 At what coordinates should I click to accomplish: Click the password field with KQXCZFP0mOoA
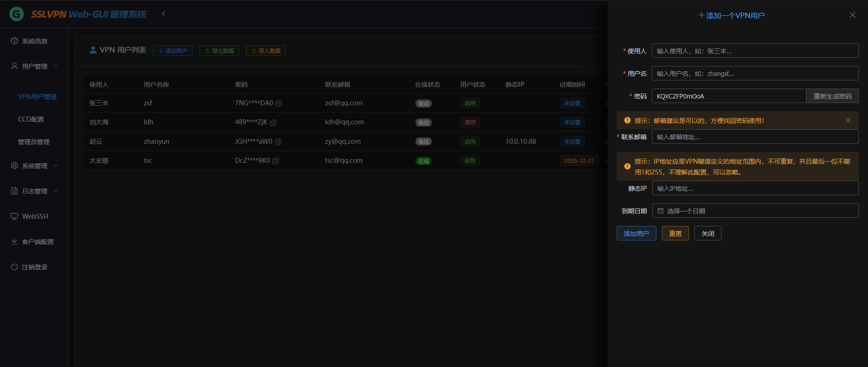[x=729, y=96]
